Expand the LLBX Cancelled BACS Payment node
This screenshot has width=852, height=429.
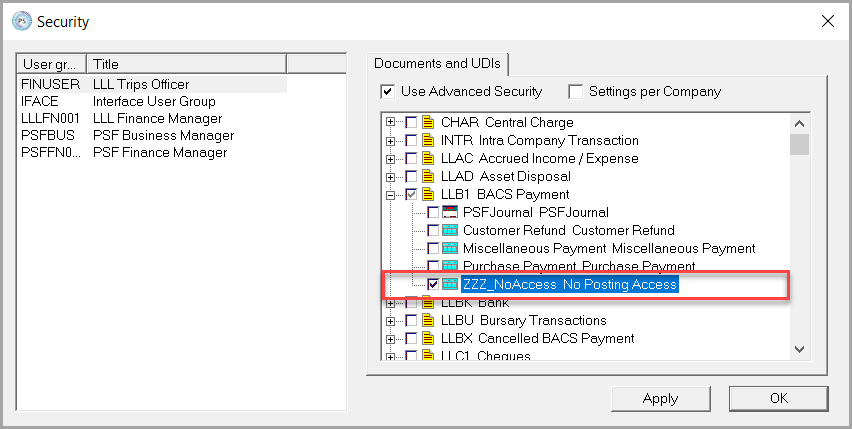(x=390, y=339)
